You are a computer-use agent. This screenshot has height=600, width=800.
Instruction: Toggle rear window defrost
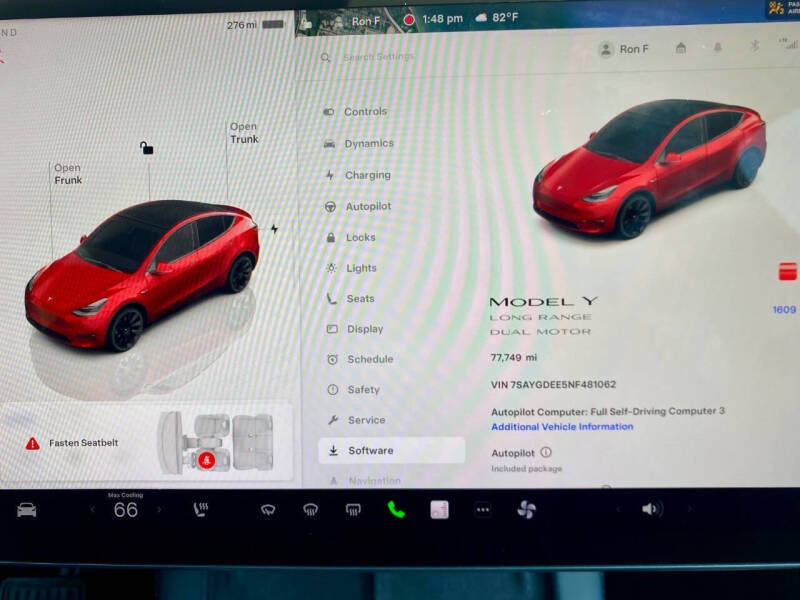click(x=353, y=509)
